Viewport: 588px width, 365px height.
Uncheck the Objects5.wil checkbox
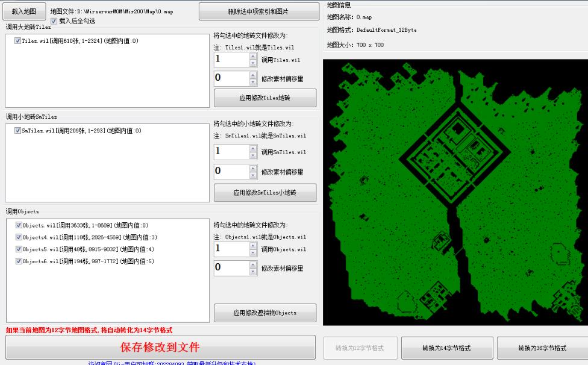point(19,249)
